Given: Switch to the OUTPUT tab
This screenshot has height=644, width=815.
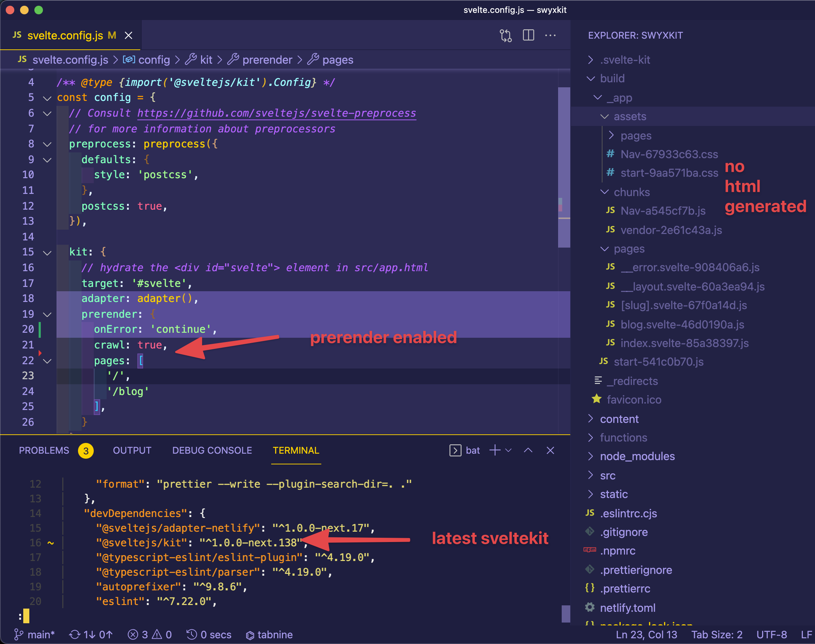Looking at the screenshot, I should coord(132,450).
